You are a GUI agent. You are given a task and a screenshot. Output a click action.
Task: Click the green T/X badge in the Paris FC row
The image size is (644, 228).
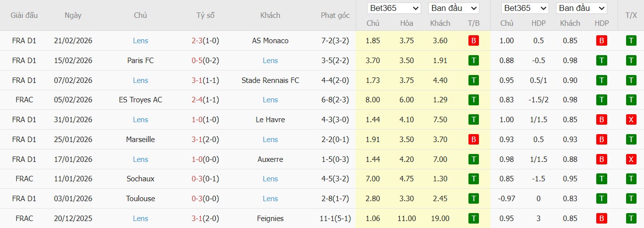pos(631,61)
